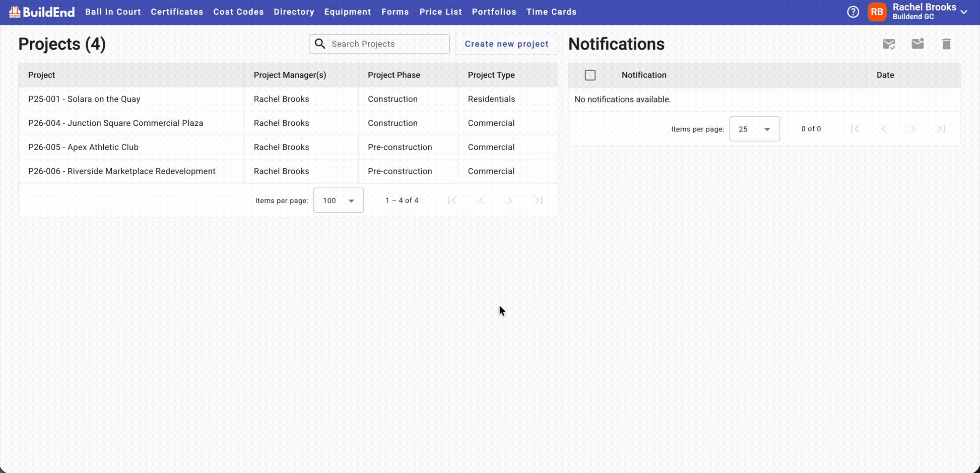
Task: Open Forms menu
Action: pyautogui.click(x=395, y=12)
